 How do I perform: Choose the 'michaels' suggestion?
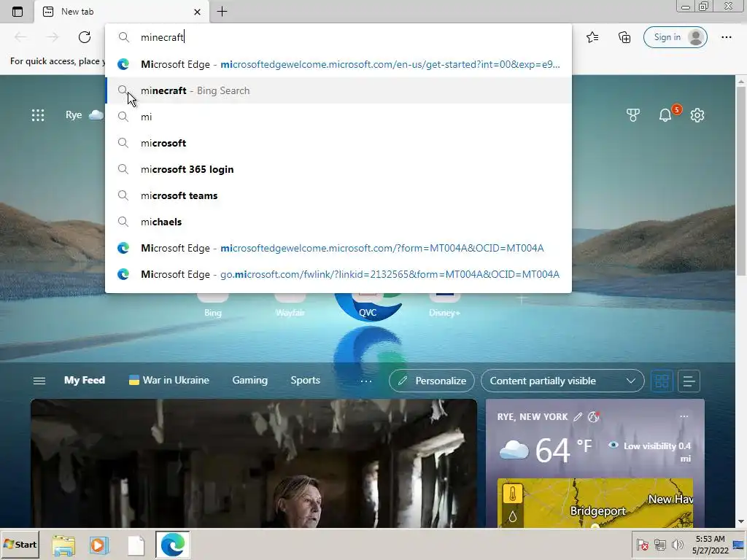[338, 222]
